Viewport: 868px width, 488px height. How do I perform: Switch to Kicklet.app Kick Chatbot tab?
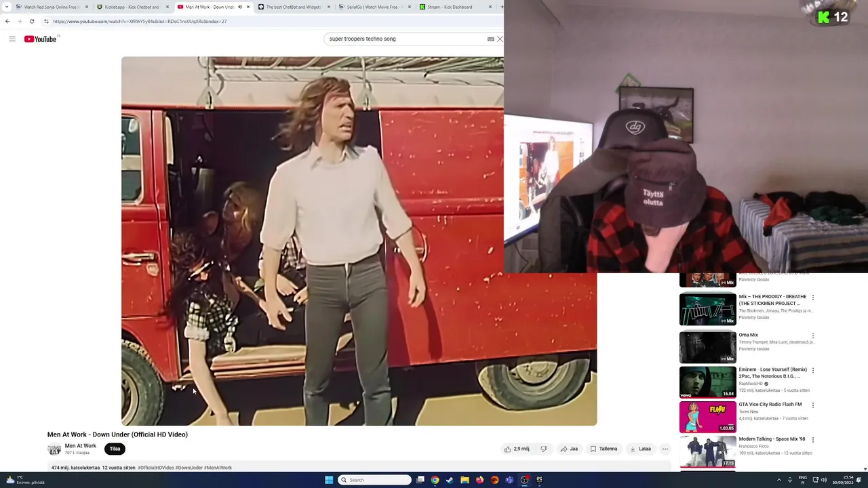pyautogui.click(x=132, y=7)
